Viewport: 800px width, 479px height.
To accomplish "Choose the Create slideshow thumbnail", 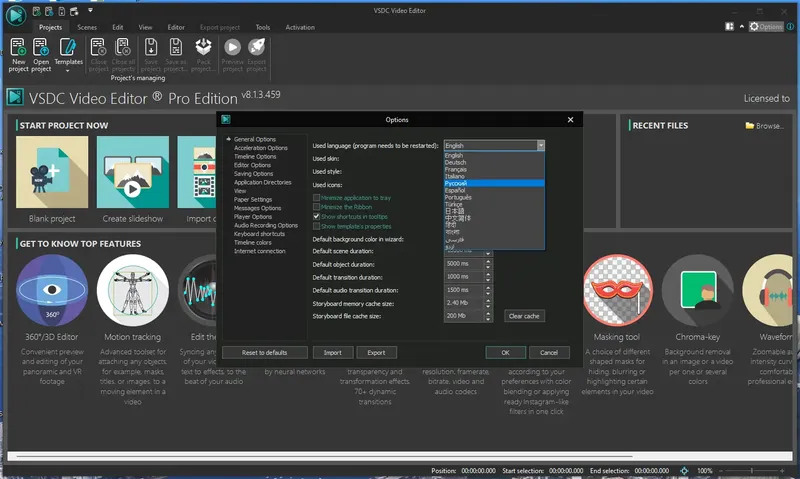I will [x=133, y=172].
